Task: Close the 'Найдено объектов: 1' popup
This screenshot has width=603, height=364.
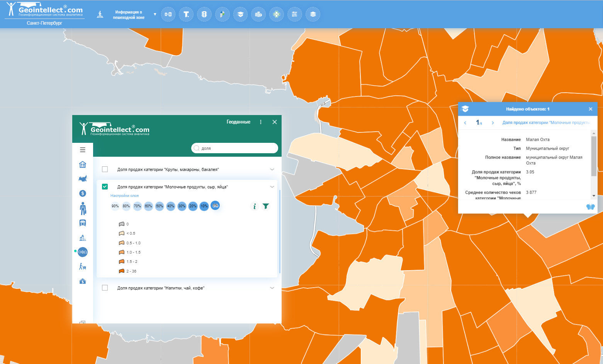Action: click(590, 109)
